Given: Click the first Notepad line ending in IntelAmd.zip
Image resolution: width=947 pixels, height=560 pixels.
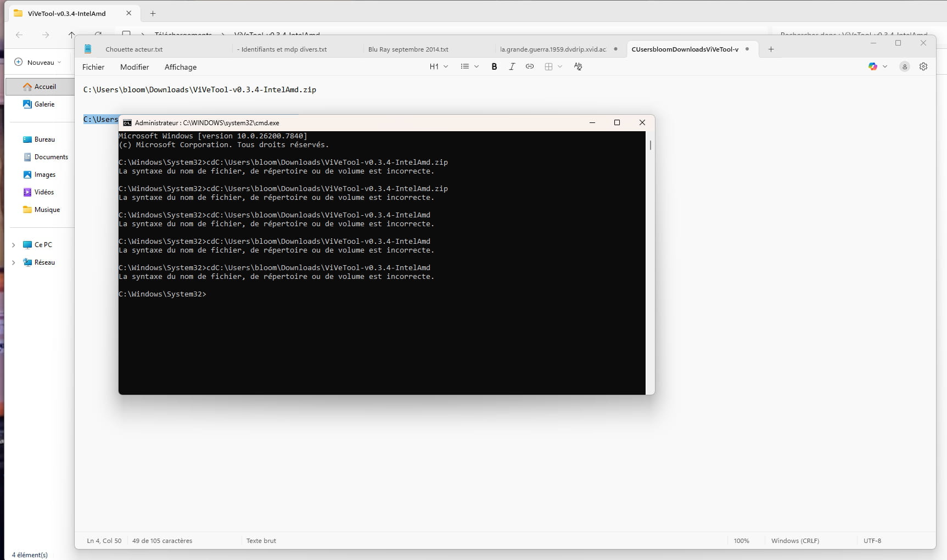Looking at the screenshot, I should tap(200, 89).
